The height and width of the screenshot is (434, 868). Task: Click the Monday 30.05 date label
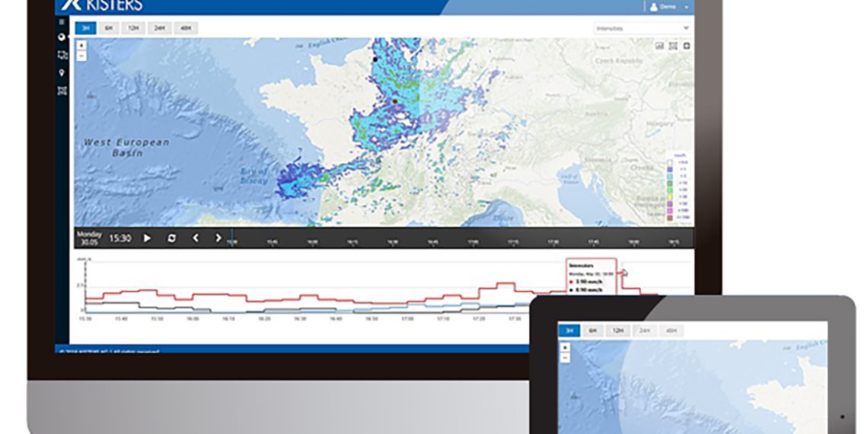coord(89,238)
